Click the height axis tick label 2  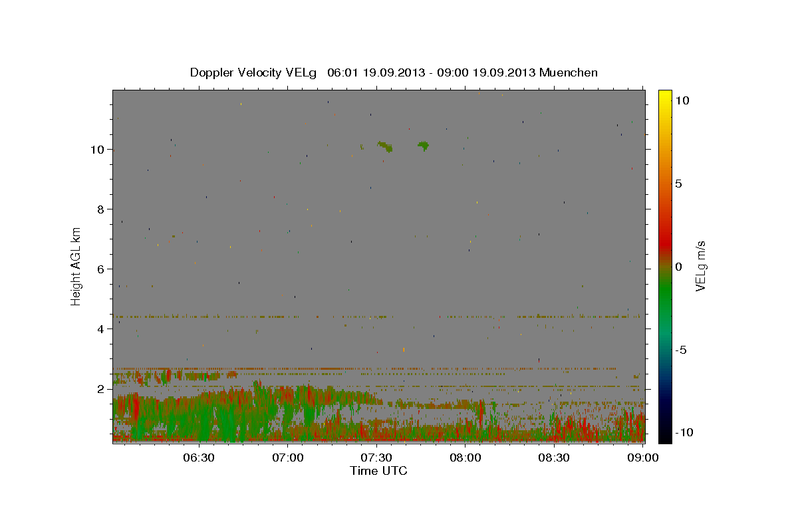point(101,388)
